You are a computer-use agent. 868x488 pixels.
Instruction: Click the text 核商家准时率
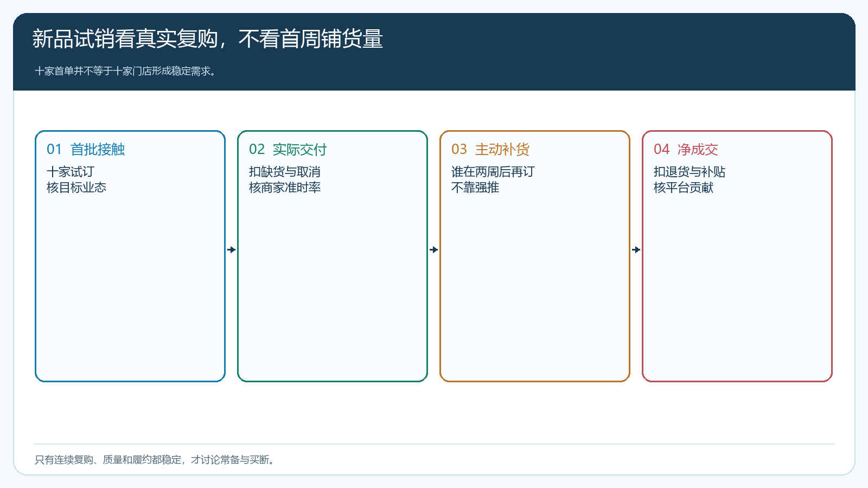285,188
